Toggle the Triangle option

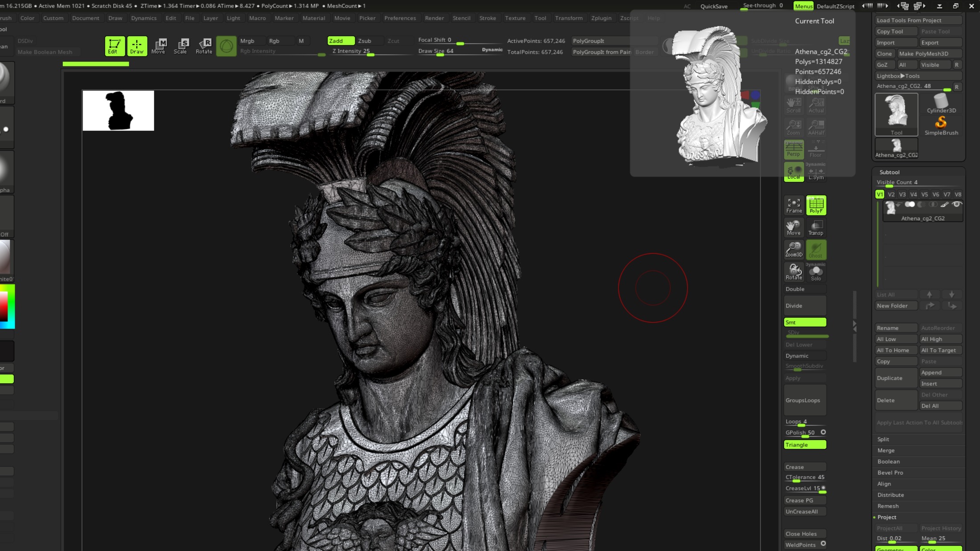[805, 445]
